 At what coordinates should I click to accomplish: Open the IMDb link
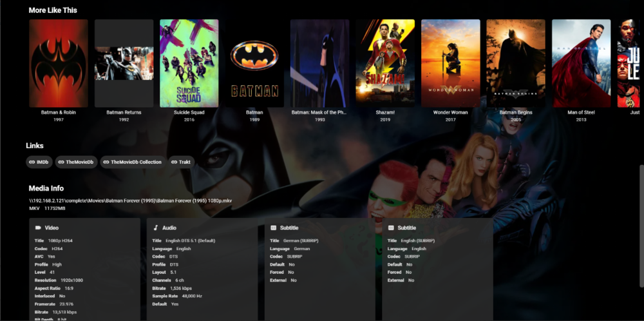point(39,162)
